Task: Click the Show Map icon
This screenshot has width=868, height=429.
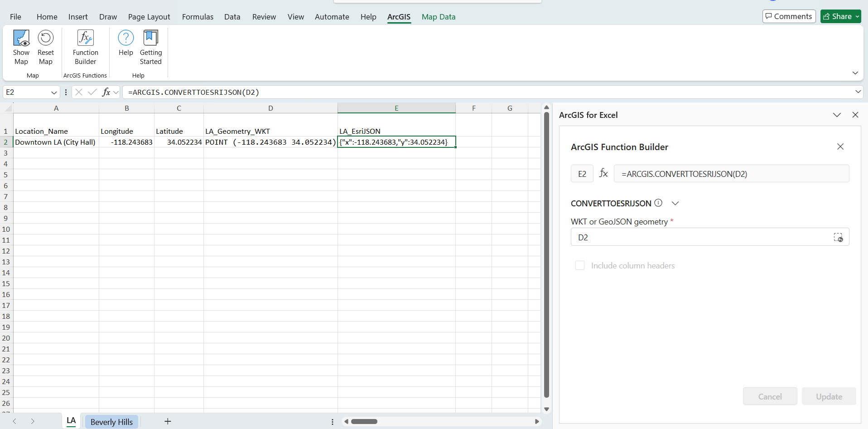Action: click(21, 38)
